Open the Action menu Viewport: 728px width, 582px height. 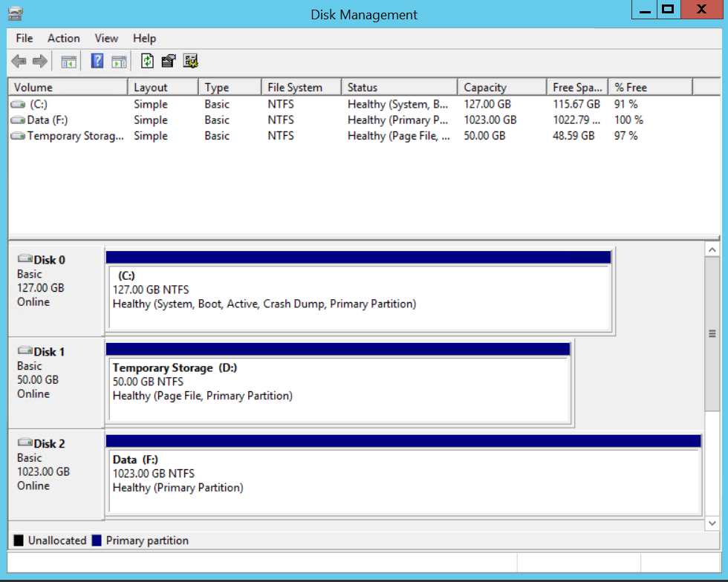point(63,38)
